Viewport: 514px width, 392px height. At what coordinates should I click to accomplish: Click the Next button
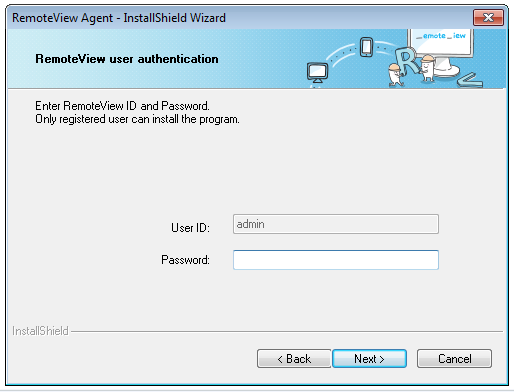tap(369, 359)
